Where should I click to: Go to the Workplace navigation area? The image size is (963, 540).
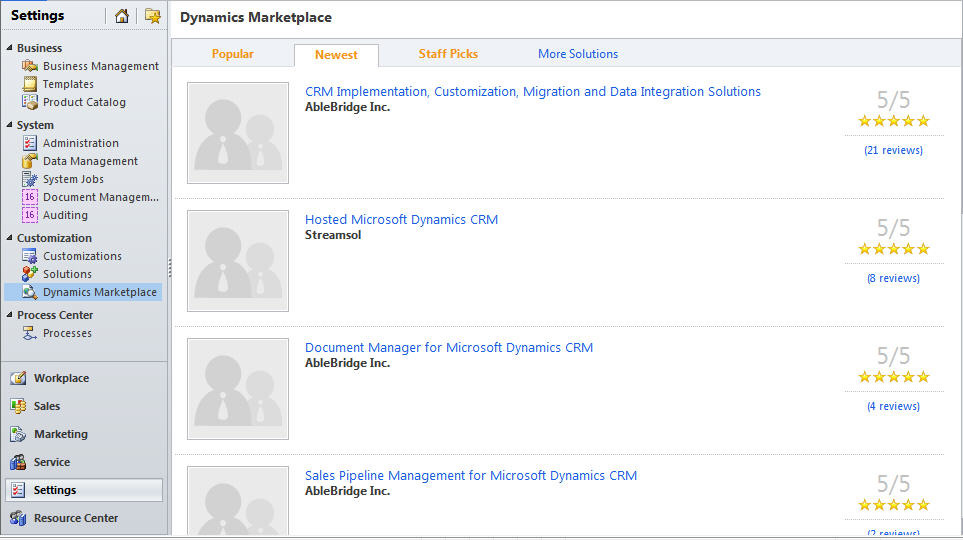click(x=61, y=378)
